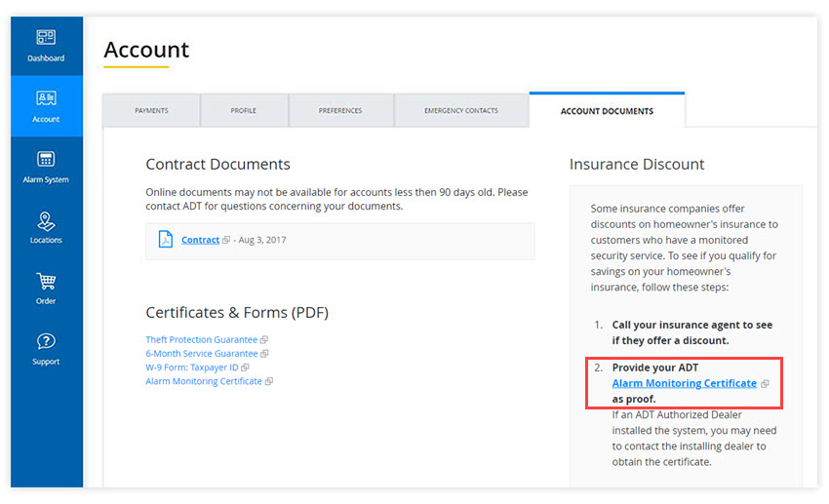This screenshot has height=504, width=829.
Task: Open the Alarm System keypad icon
Action: tap(46, 159)
